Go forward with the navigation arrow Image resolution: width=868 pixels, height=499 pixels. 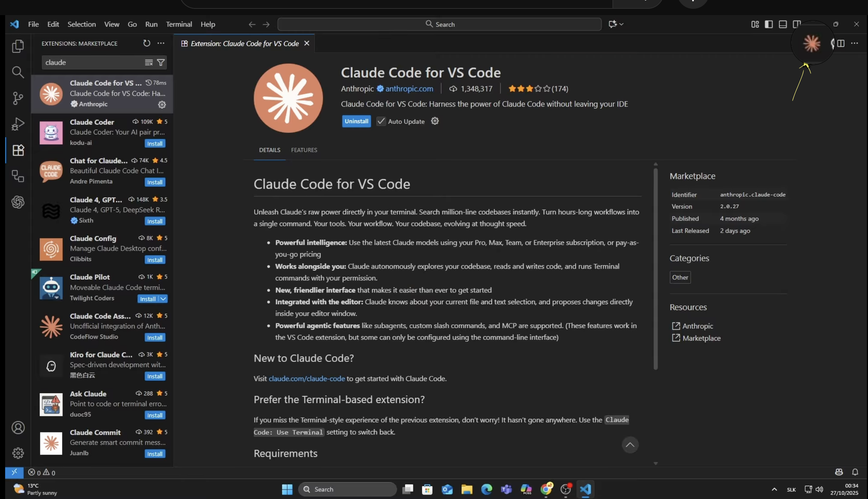click(x=266, y=24)
